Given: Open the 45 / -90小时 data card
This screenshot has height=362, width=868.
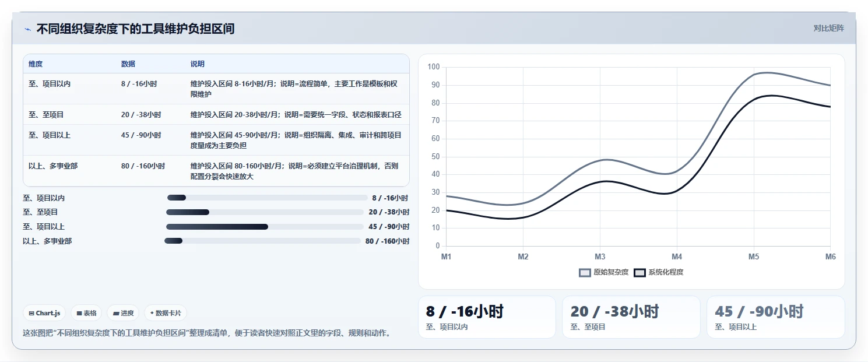Looking at the screenshot, I should 776,317.
